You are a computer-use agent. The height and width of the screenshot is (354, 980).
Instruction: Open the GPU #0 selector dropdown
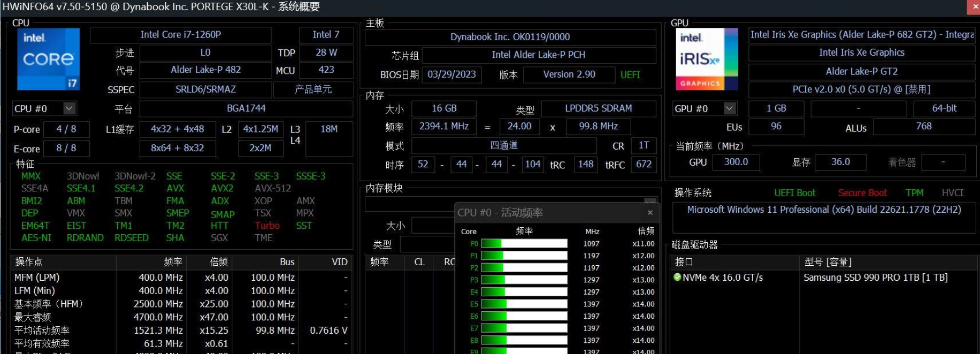coord(729,108)
